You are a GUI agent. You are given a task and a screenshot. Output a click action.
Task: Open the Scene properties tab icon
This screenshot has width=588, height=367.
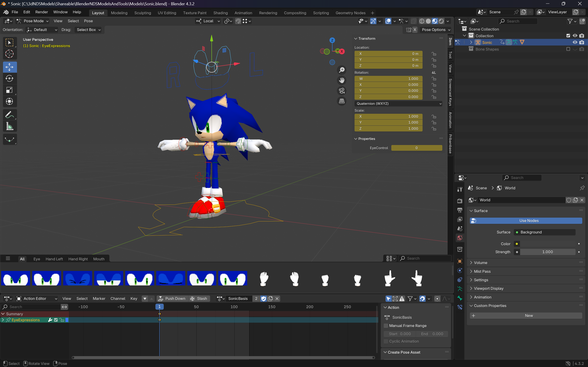click(460, 228)
